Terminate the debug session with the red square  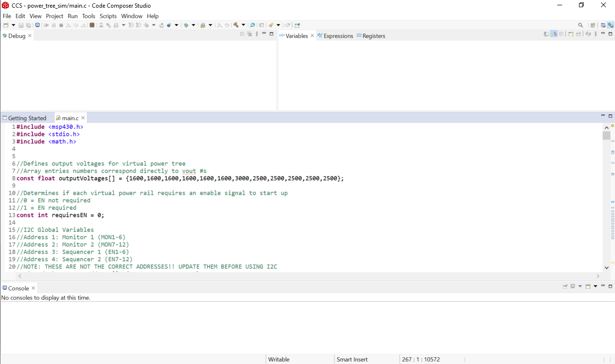click(61, 24)
